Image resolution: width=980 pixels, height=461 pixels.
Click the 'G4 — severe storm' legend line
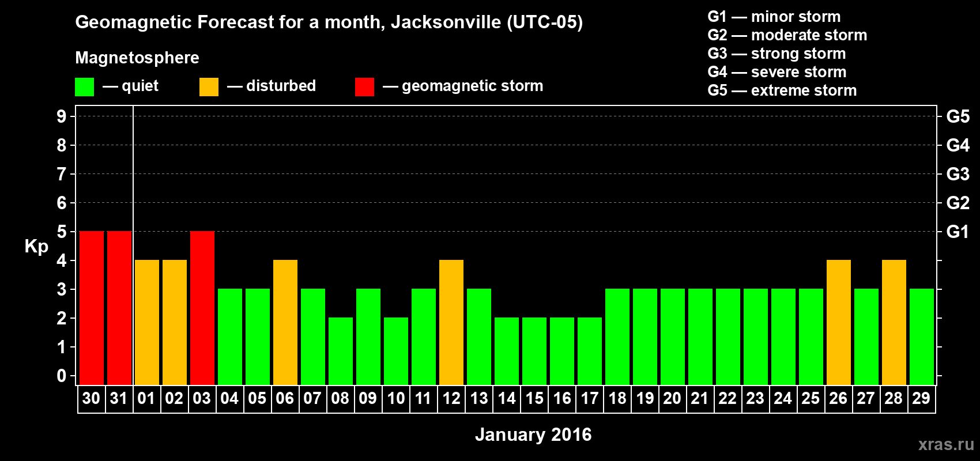tap(777, 72)
